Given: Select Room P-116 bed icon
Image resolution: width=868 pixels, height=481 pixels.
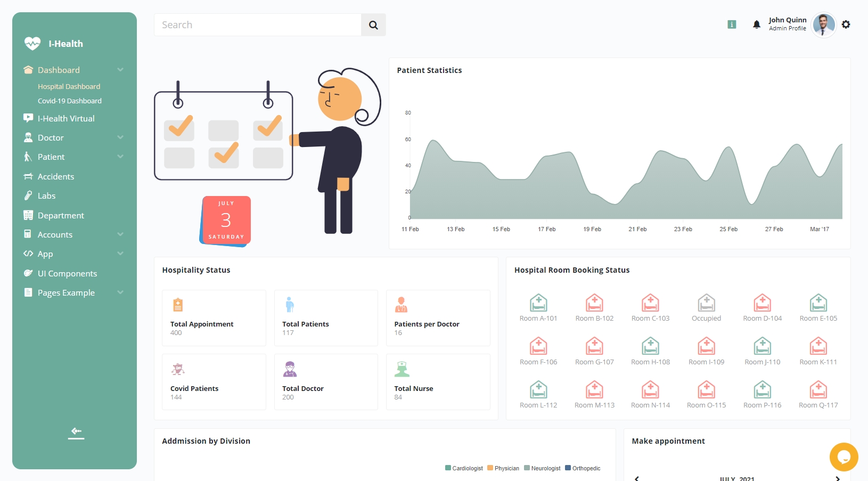Looking at the screenshot, I should tap(763, 389).
